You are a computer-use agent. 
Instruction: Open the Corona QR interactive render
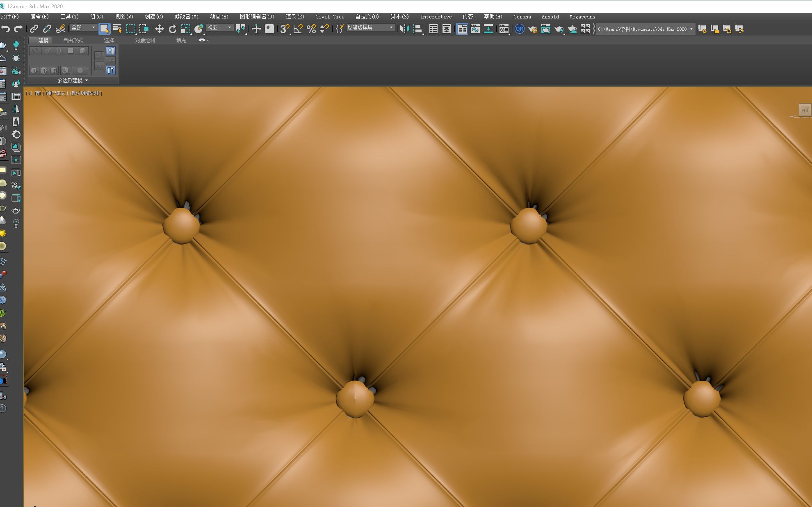(x=520, y=29)
